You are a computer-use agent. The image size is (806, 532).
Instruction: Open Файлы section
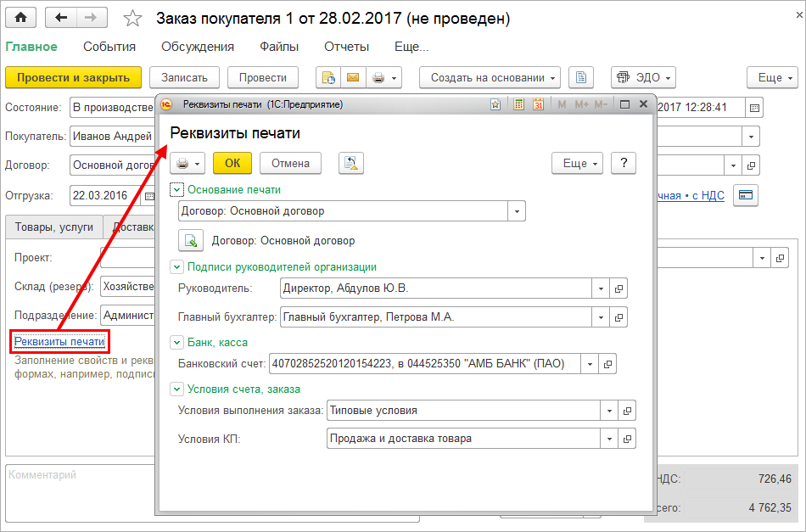pyautogui.click(x=279, y=47)
